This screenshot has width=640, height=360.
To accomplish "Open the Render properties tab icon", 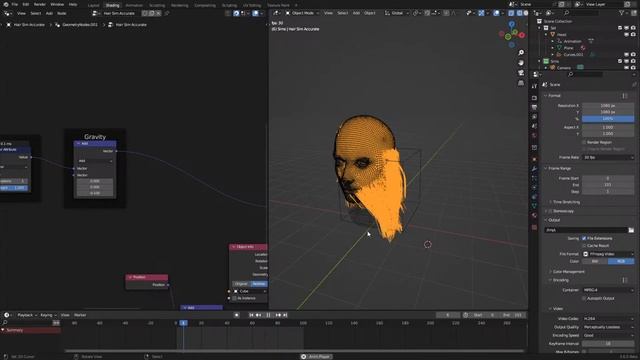I will pos(534,98).
